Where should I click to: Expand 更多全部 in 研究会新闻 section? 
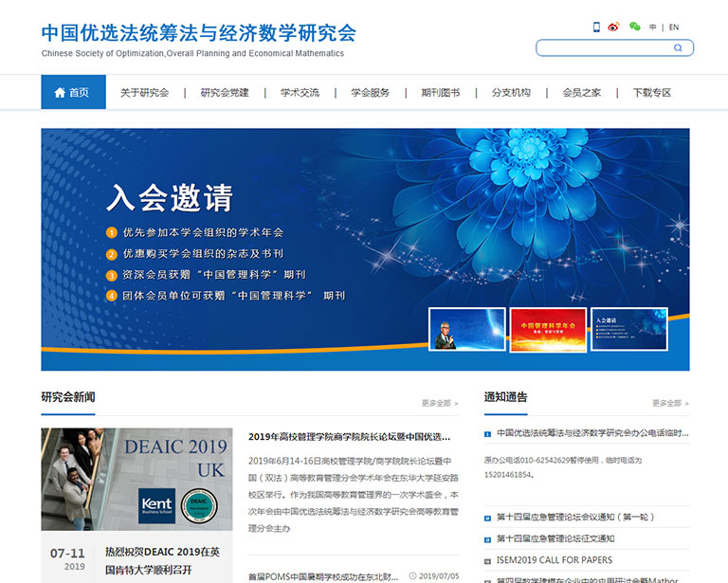440,403
